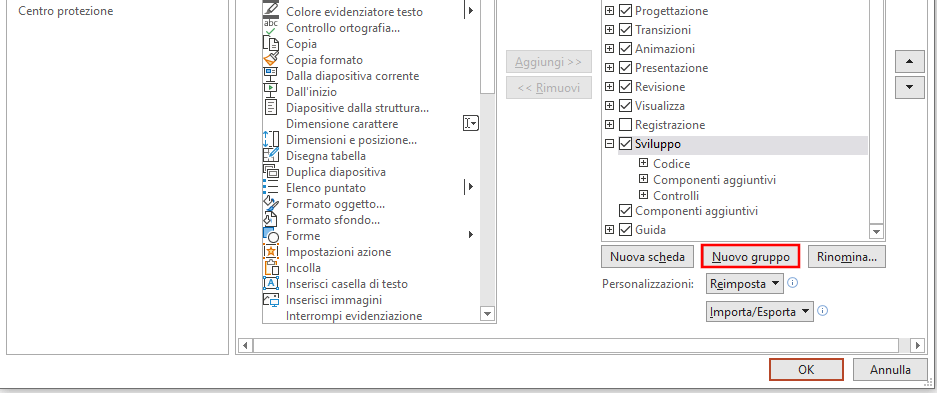937x393 pixels.
Task: Choose the Inserisci immagini icon
Action: tap(271, 300)
